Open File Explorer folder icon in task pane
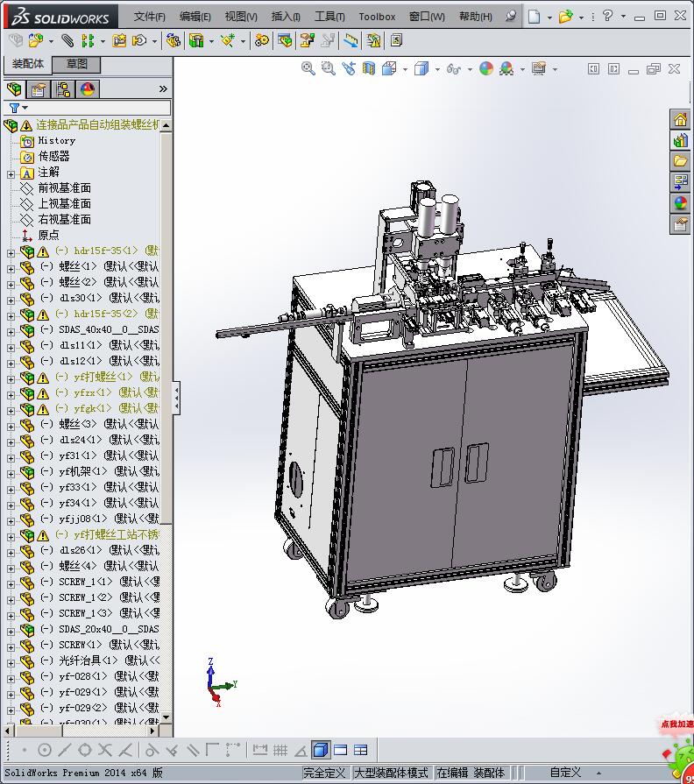694x784 pixels. click(x=680, y=161)
